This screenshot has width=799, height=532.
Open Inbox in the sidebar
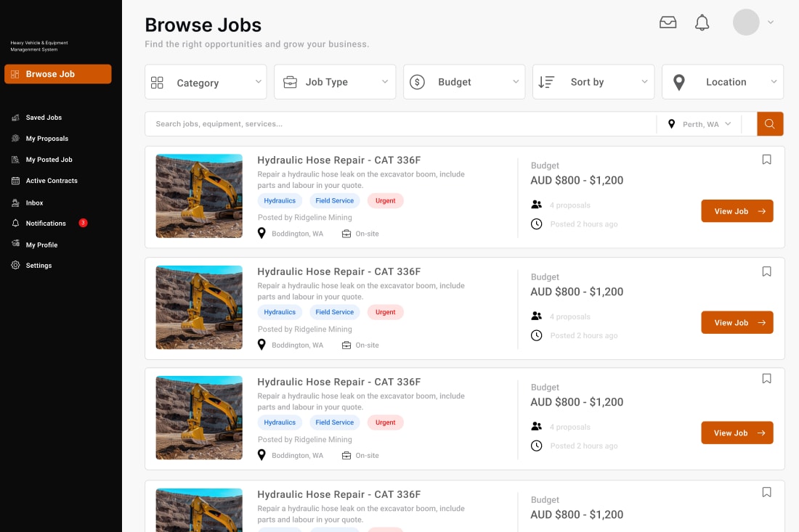34,202
